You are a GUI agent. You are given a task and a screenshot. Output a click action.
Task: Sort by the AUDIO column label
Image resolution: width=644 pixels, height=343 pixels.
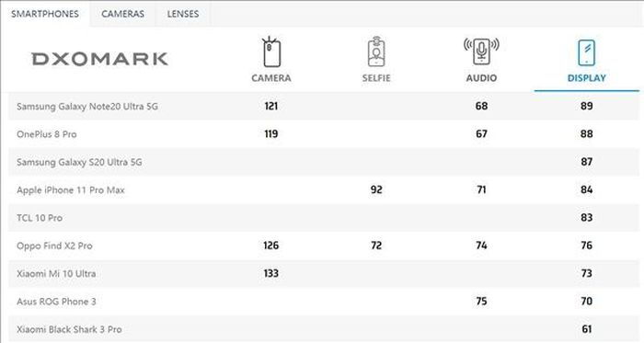481,78
